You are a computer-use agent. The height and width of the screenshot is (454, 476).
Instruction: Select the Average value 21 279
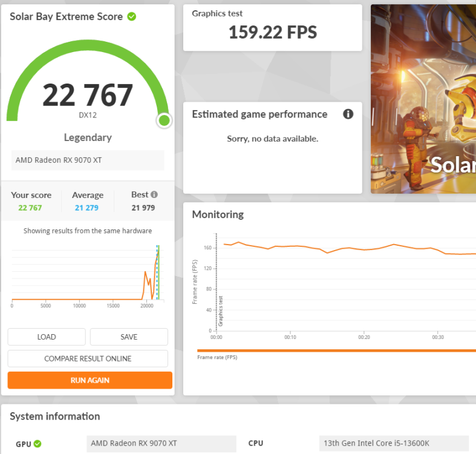tap(86, 208)
